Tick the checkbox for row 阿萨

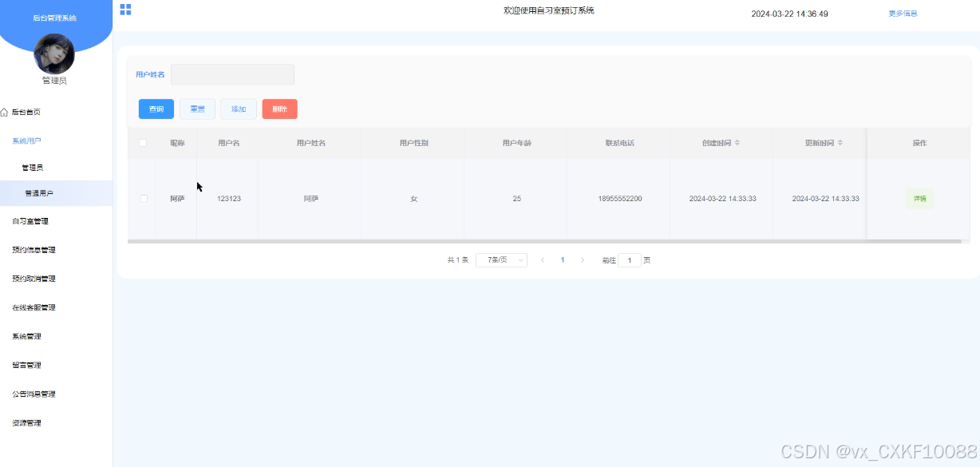(144, 198)
